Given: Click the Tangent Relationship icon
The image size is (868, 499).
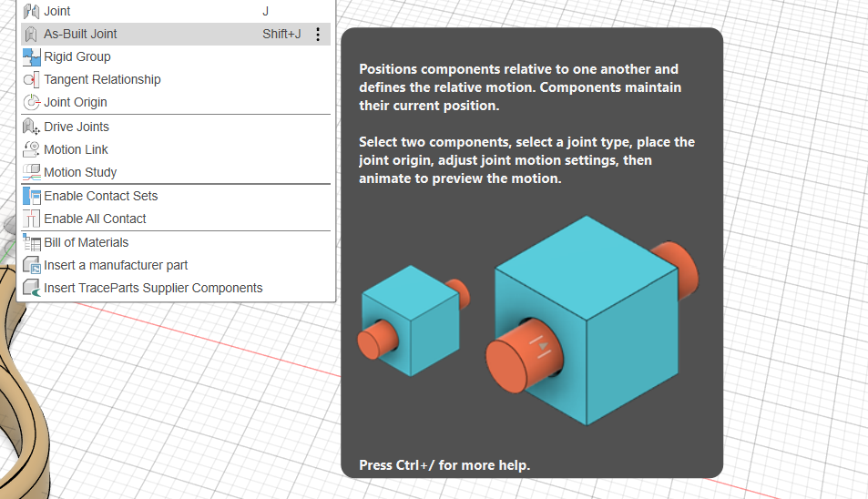Looking at the screenshot, I should point(32,79).
